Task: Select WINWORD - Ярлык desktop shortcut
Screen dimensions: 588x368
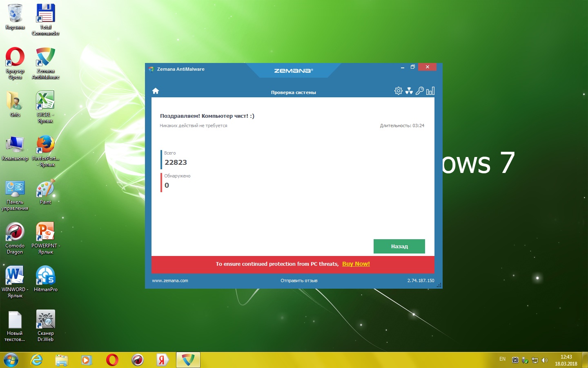Action: (x=15, y=282)
